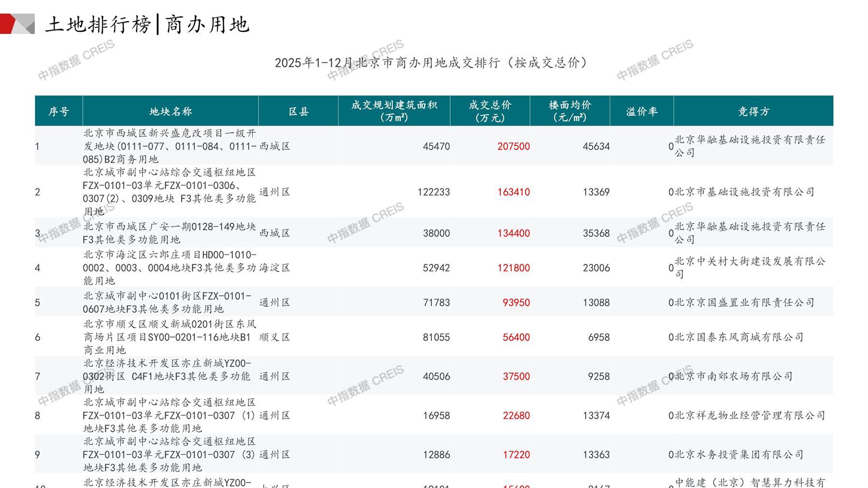Click the 海淀区 district cell
This screenshot has height=488, width=868.
point(275,268)
